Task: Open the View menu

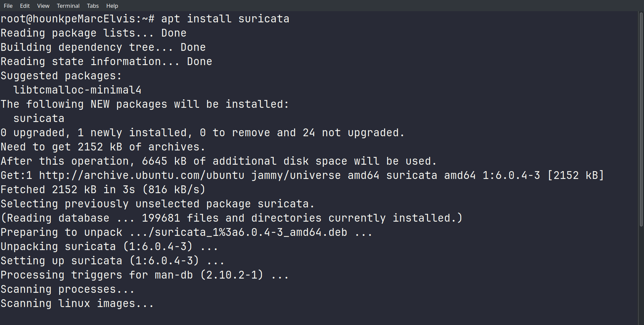Action: (43, 6)
